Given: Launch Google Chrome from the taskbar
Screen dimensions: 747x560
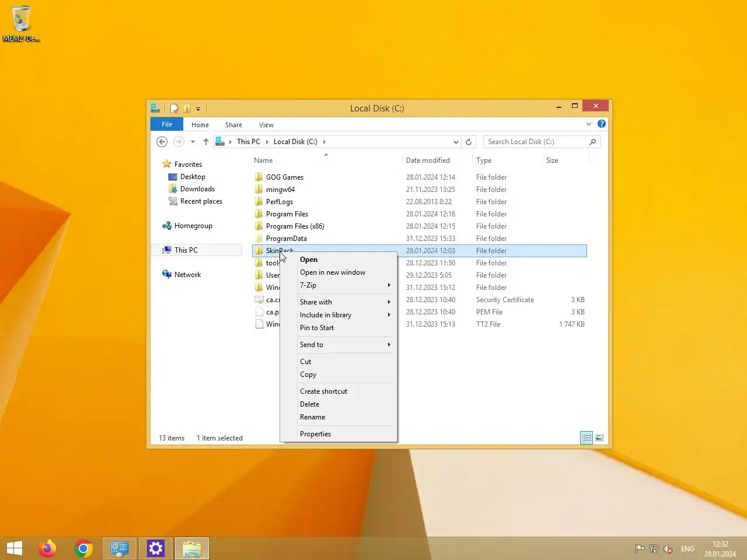Looking at the screenshot, I should 83,548.
